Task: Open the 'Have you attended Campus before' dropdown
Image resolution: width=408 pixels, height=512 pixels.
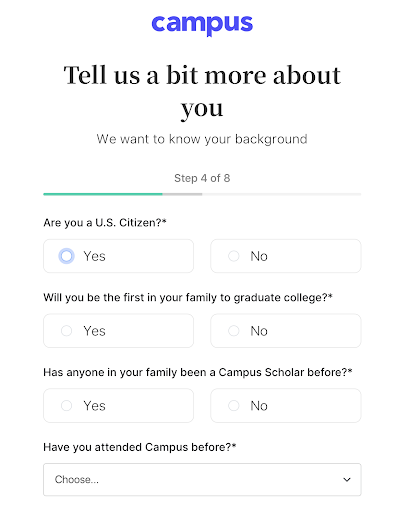Action: [202, 479]
